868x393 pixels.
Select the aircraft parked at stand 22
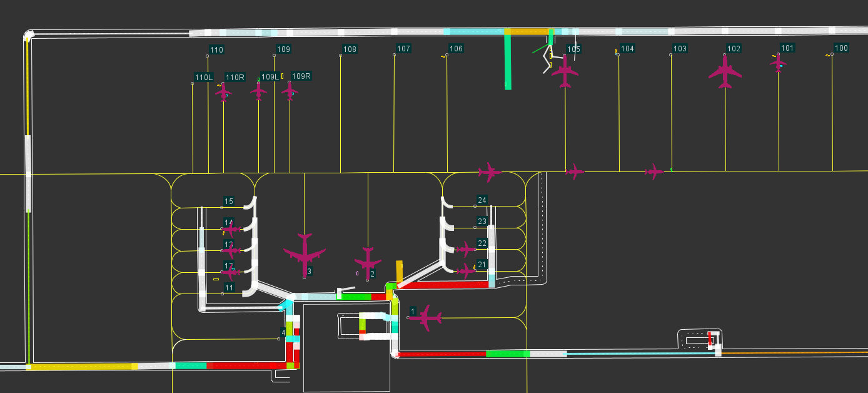pos(465,250)
